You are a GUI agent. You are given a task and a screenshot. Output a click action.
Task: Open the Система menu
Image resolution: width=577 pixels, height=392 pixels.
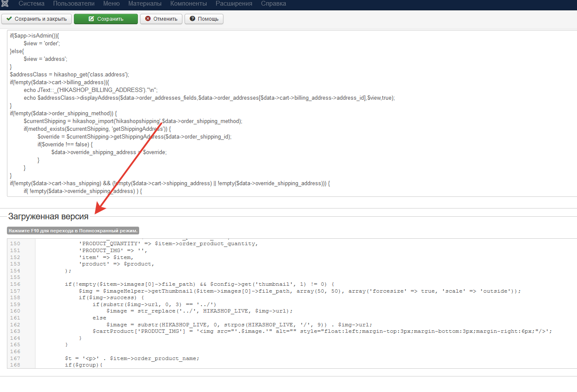coord(31,3)
